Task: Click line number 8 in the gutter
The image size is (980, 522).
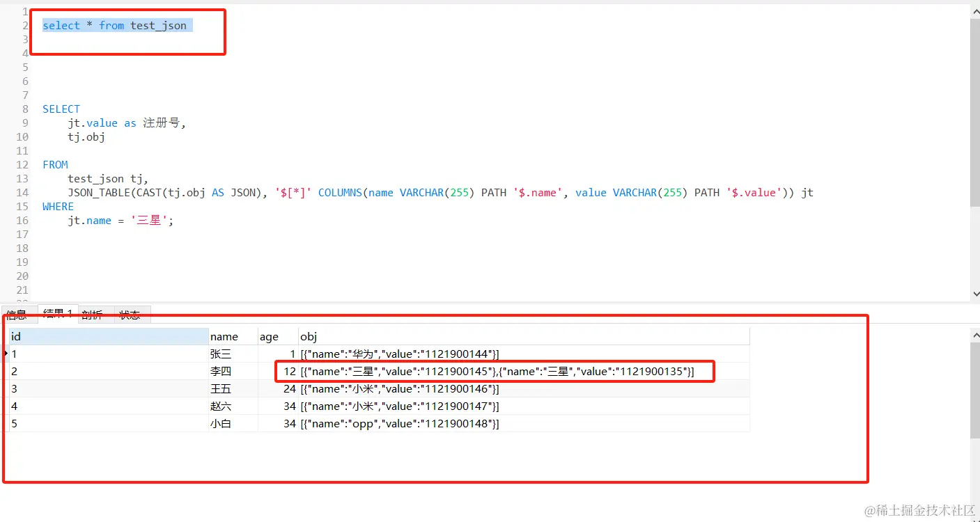Action: [x=26, y=109]
